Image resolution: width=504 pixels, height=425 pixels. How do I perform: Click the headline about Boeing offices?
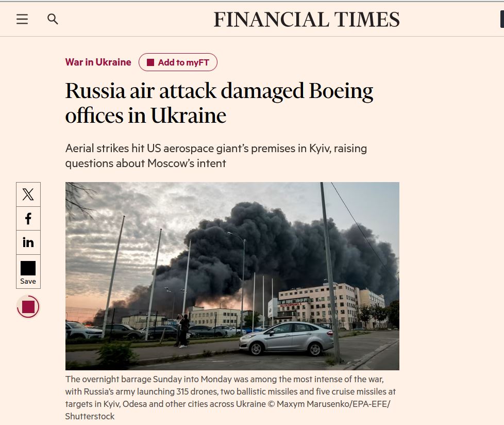pyautogui.click(x=219, y=103)
